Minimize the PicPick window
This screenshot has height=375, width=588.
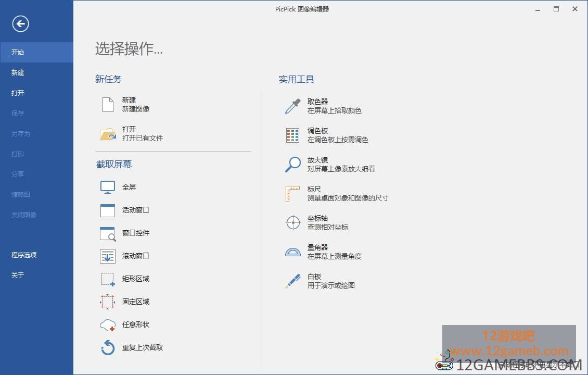[x=538, y=9]
